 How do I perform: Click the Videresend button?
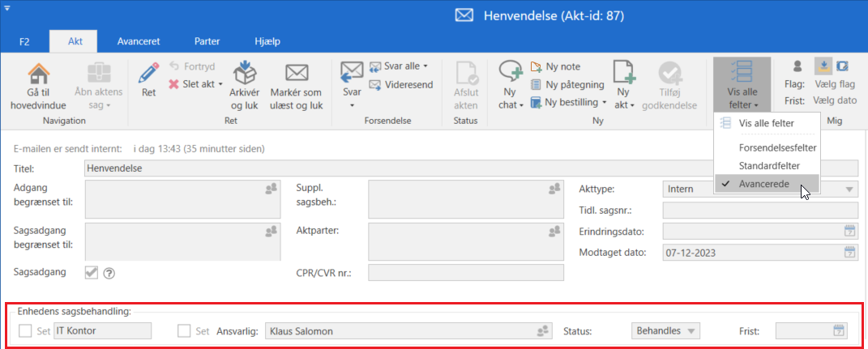tap(401, 84)
